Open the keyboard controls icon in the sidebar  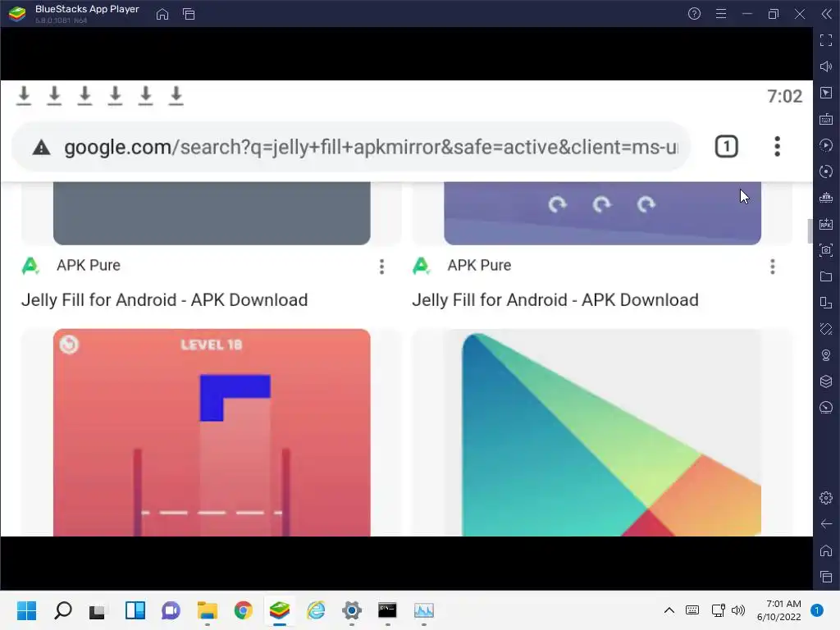[826, 119]
